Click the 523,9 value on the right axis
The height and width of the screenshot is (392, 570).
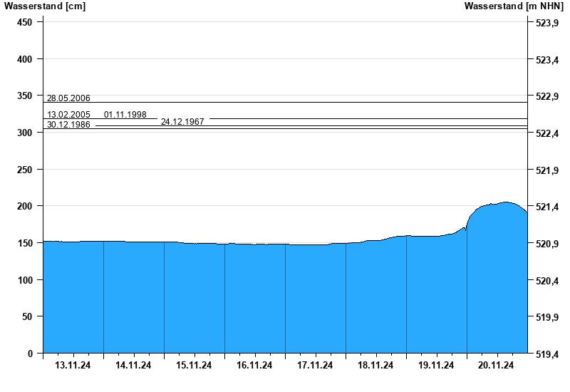546,24
